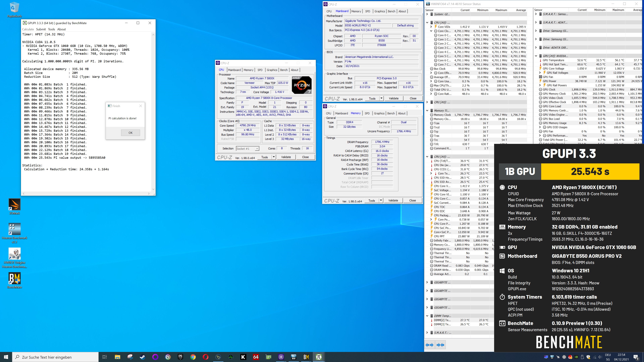Click the DEU SG language indicator
Image resolution: width=644 pixels, height=362 pixels.
click(608, 357)
